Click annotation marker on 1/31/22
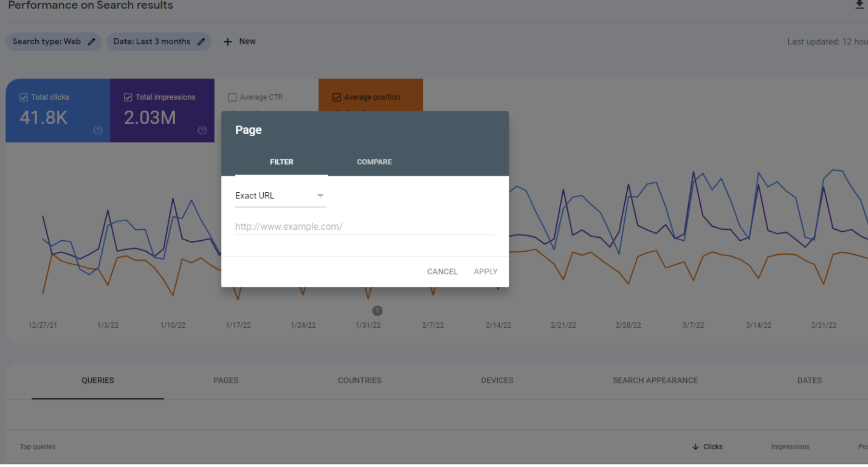868x467 pixels. click(377, 311)
